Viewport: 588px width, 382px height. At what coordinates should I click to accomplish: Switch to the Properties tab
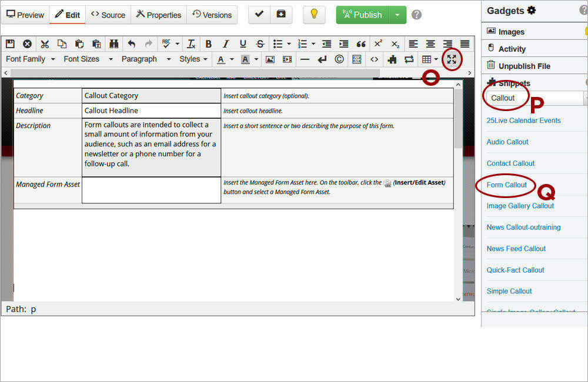(158, 15)
